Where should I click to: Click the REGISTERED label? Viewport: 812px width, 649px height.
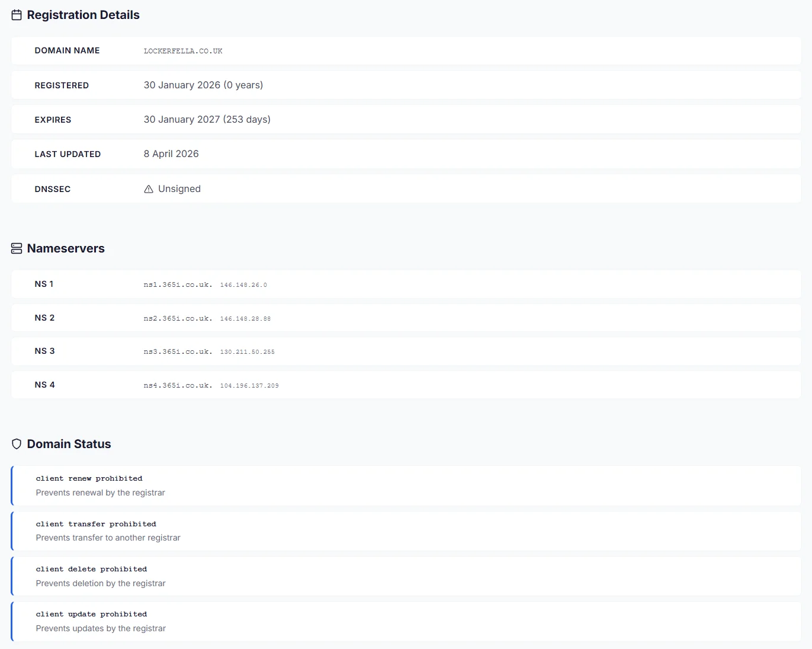point(62,85)
